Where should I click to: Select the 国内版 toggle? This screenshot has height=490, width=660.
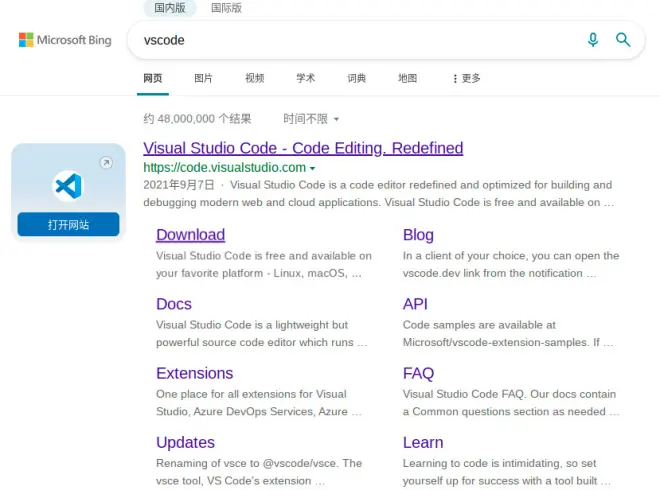point(170,8)
